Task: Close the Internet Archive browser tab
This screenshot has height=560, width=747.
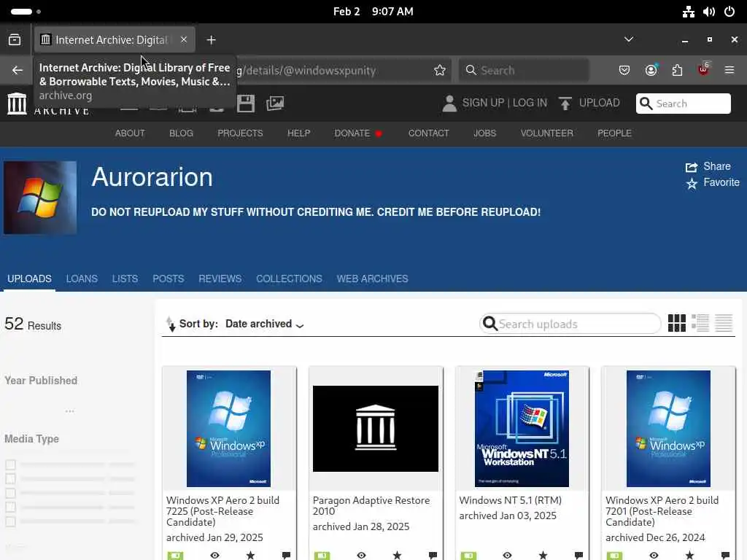Action: [x=184, y=39]
